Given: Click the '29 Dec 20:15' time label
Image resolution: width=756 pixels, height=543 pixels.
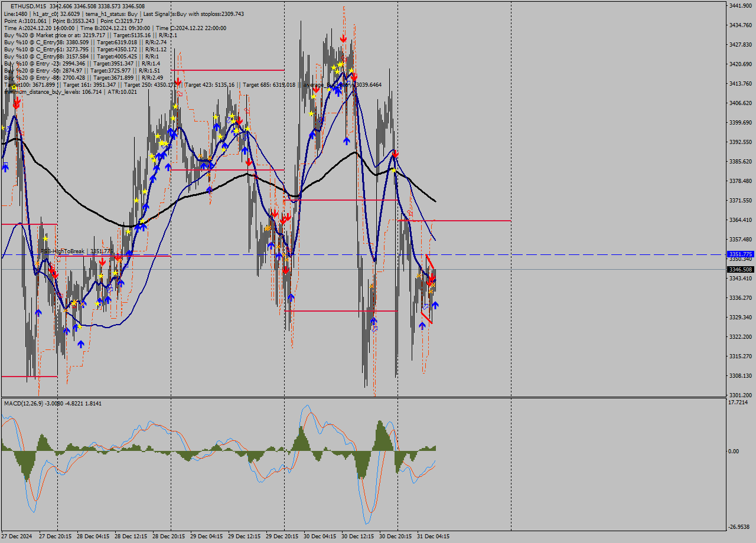Looking at the screenshot, I should click(x=282, y=537).
